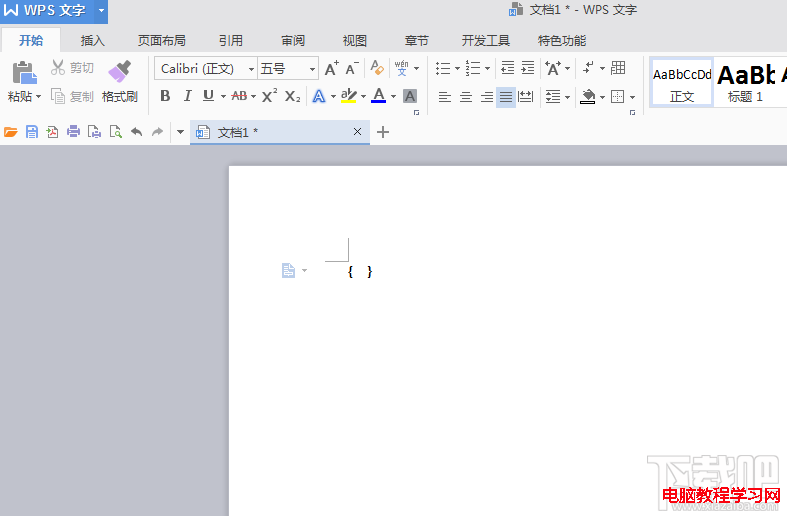Click the Paste (粘贴) clipboard icon
Screen dimensions: 787x516
(x=23, y=71)
